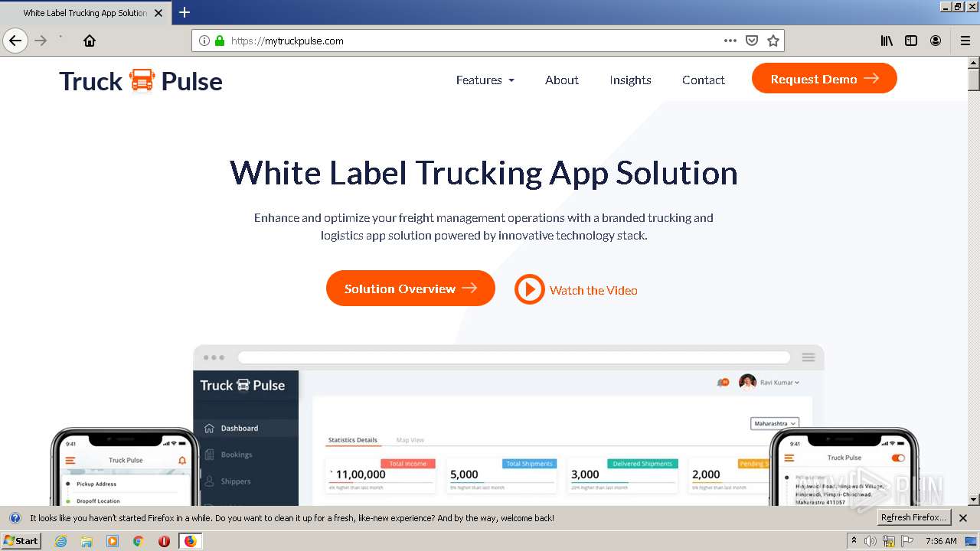Click the 7:36 AM system clock

[x=941, y=541]
